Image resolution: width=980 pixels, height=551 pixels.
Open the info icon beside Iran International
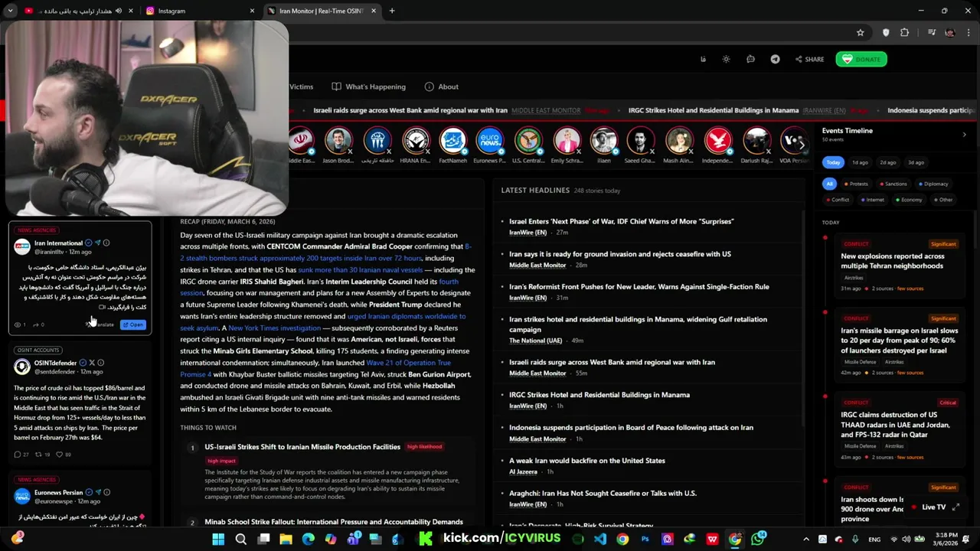[106, 243]
